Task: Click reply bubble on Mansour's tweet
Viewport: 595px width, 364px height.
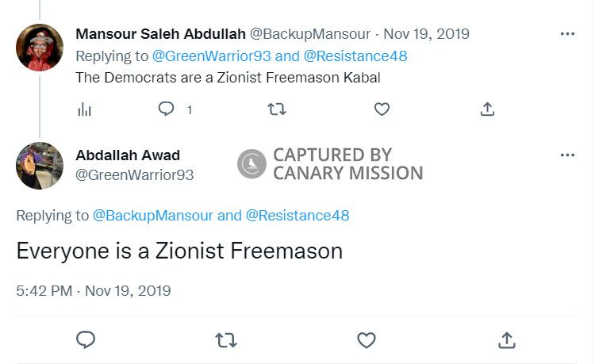Action: [167, 109]
